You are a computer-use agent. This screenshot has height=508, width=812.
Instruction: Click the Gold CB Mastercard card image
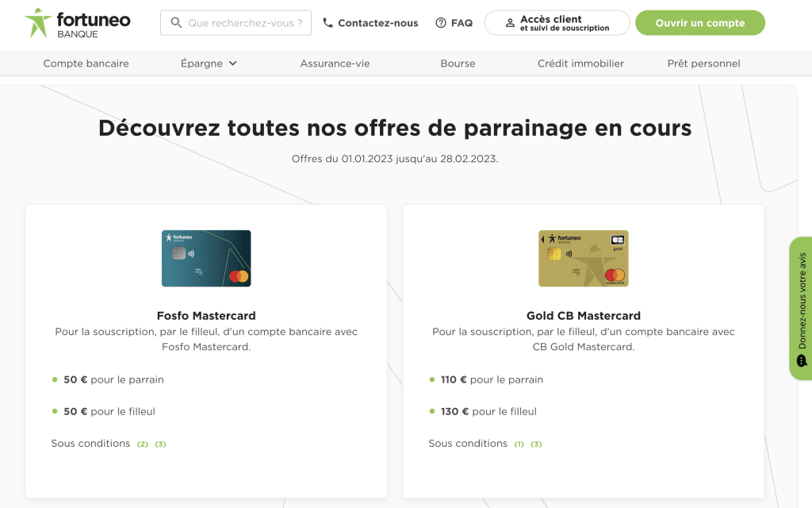coord(584,258)
